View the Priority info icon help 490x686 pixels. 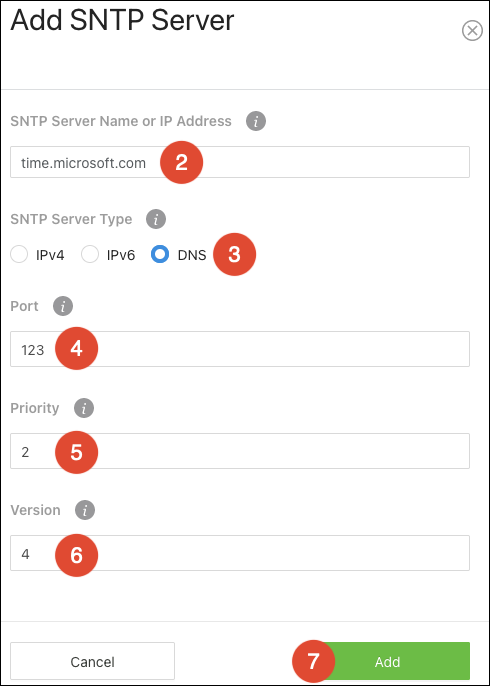coord(84,408)
